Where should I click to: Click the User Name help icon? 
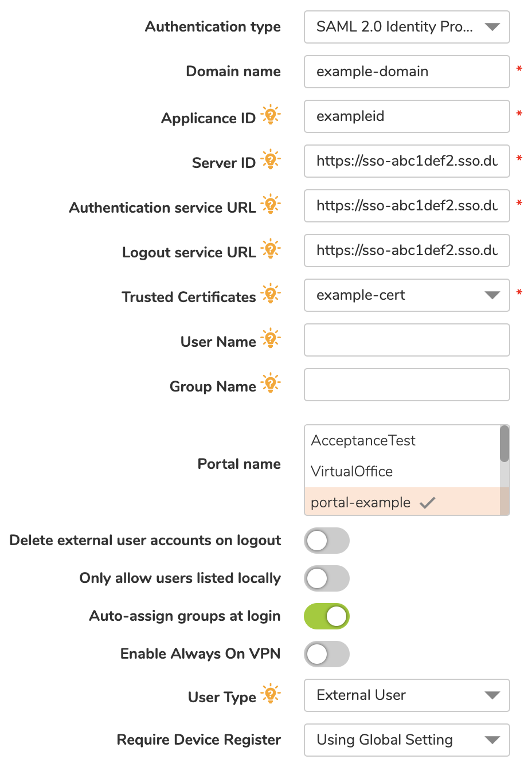point(270,338)
